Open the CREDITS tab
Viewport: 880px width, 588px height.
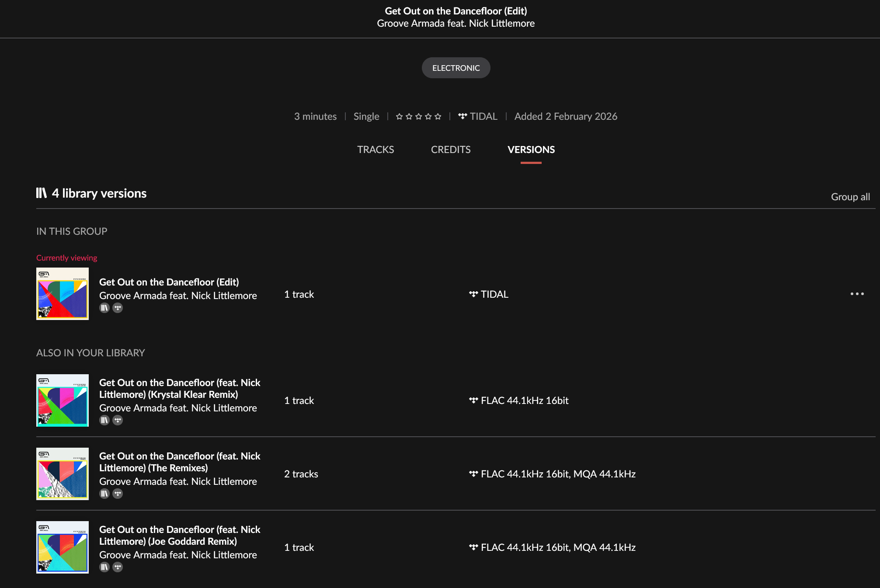pos(451,150)
